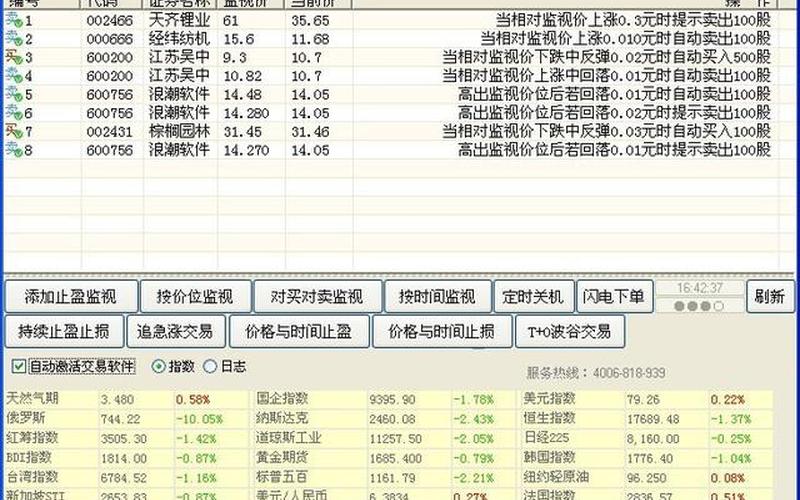Click the 按时间监视 button

point(438,296)
